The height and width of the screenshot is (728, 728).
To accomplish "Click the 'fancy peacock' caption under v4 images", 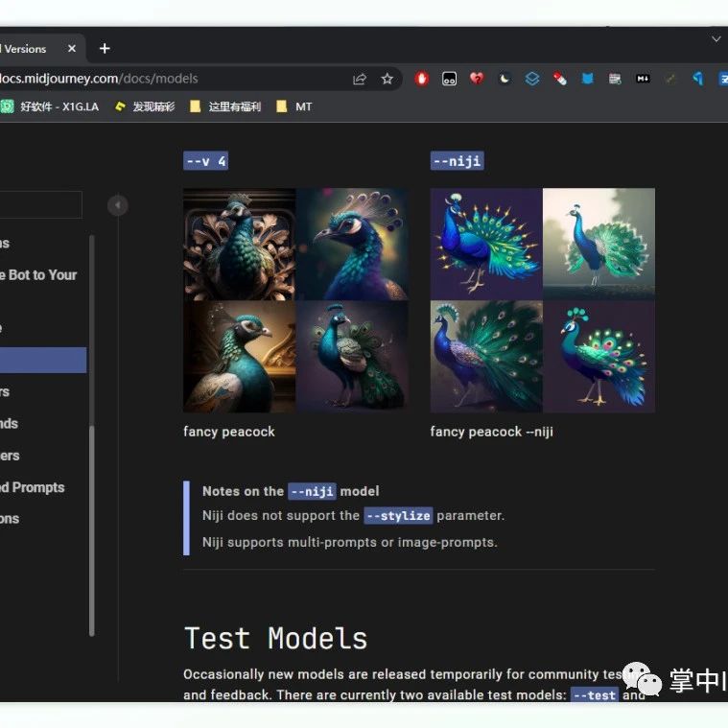I will point(229,432).
